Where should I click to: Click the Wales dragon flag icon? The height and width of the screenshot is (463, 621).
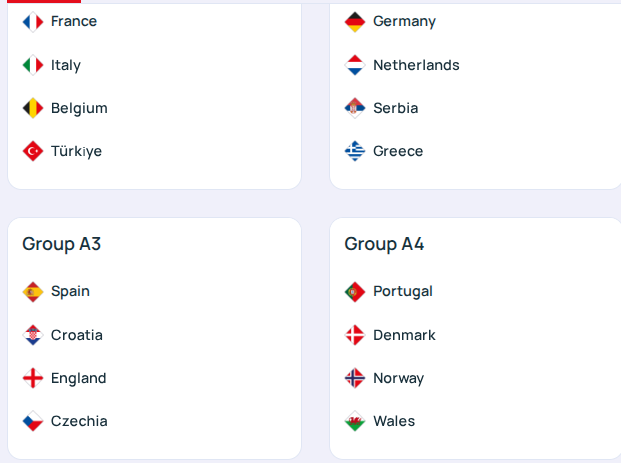coord(355,421)
